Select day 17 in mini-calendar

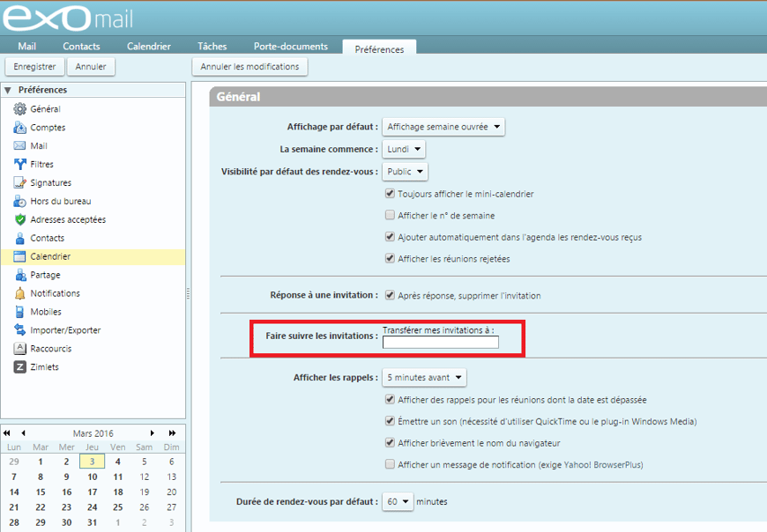point(92,492)
